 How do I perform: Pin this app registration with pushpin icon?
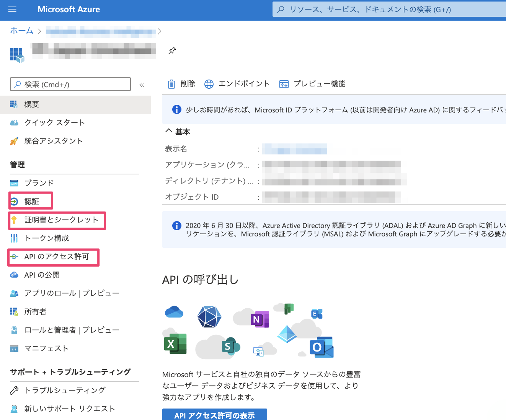tap(172, 50)
